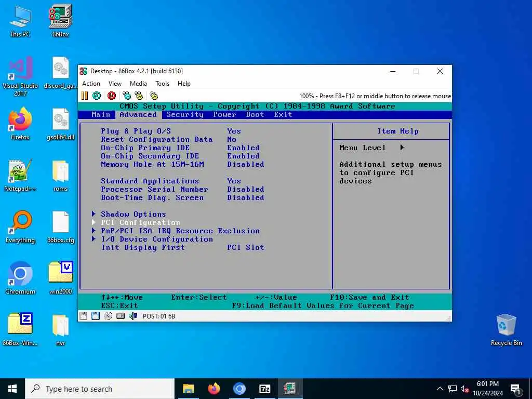Click the Boot-Time Diag. Screen setting

click(x=152, y=198)
